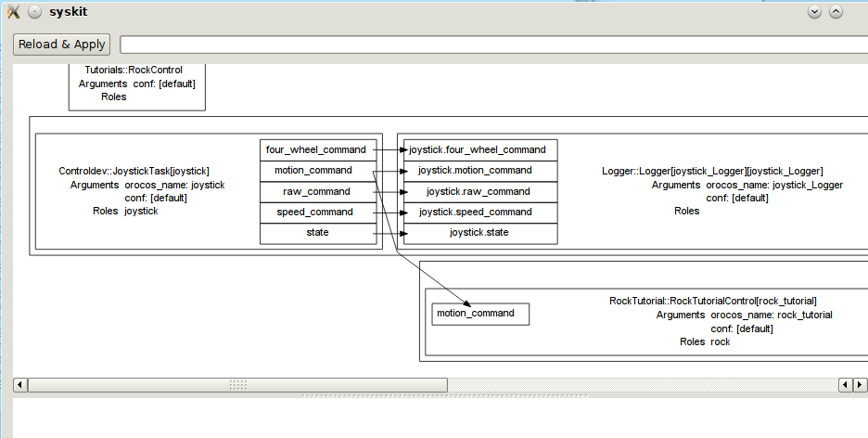
Task: Select the state output port
Action: tap(318, 233)
